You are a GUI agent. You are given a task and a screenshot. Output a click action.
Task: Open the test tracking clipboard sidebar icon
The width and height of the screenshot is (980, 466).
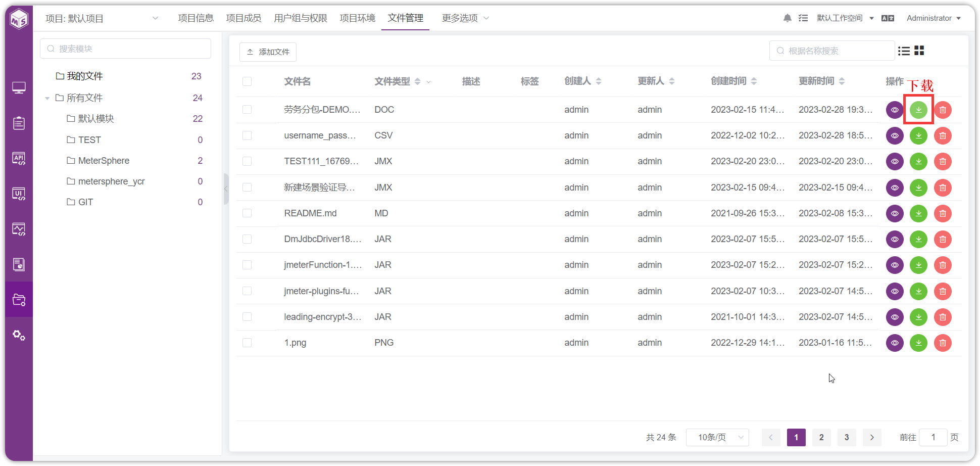(19, 123)
